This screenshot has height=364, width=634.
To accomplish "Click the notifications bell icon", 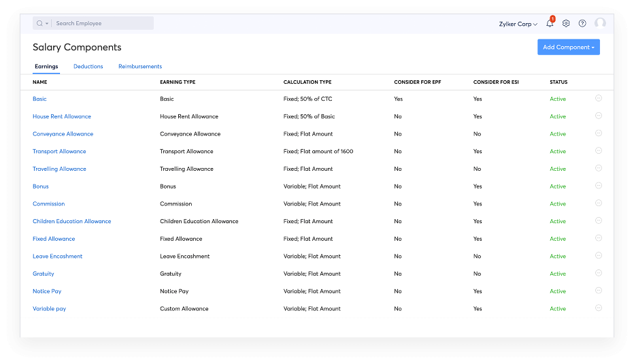I will coord(550,24).
